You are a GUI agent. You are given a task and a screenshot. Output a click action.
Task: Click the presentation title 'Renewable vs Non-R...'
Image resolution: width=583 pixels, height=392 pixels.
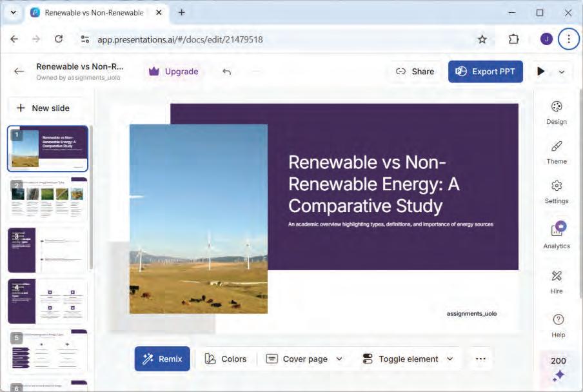pyautogui.click(x=80, y=66)
